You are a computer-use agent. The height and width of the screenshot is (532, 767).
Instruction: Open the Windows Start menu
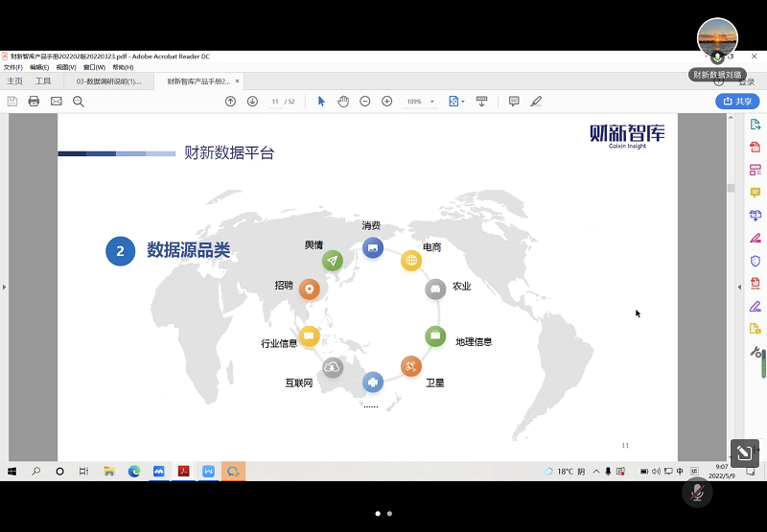click(12, 472)
